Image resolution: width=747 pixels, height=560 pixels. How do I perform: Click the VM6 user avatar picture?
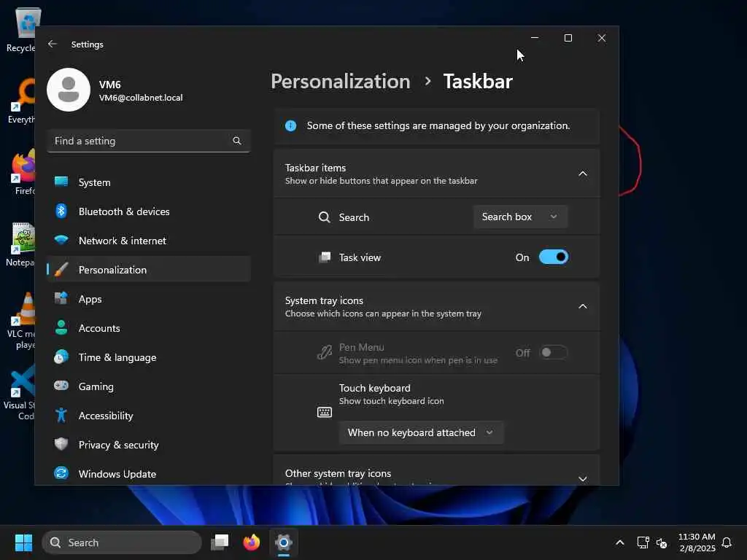69,90
